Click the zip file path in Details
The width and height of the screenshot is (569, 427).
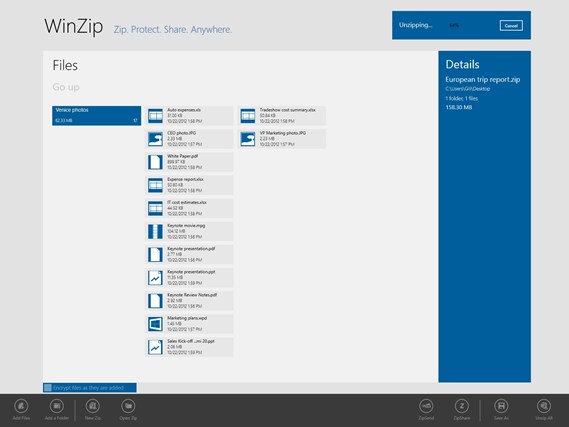click(x=468, y=89)
